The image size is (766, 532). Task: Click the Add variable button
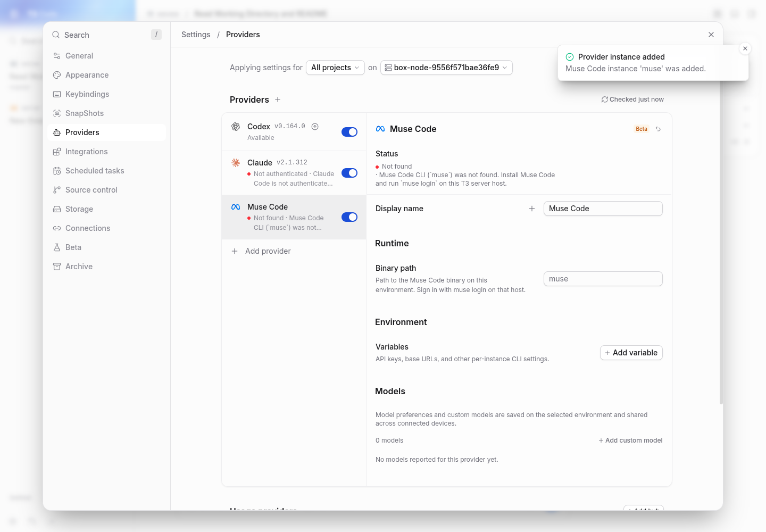[631, 353]
